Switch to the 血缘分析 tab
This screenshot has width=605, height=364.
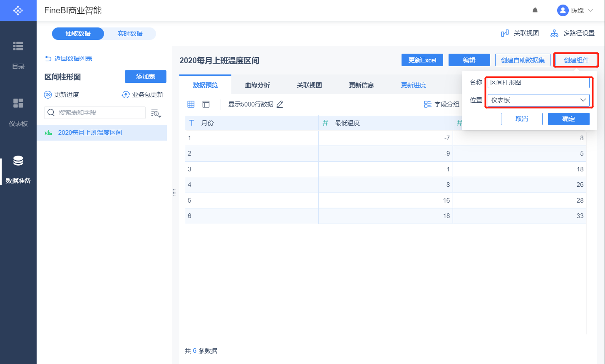pyautogui.click(x=258, y=85)
